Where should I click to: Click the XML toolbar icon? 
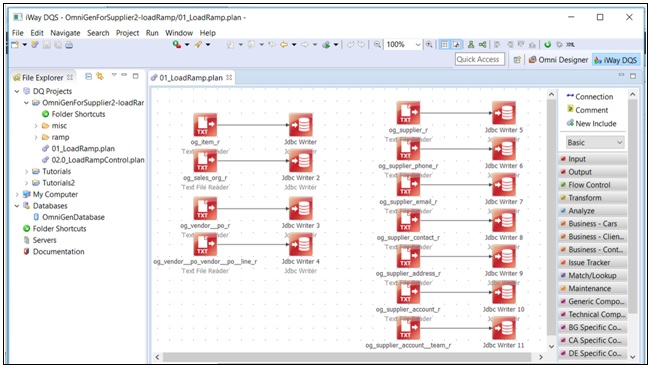570,44
